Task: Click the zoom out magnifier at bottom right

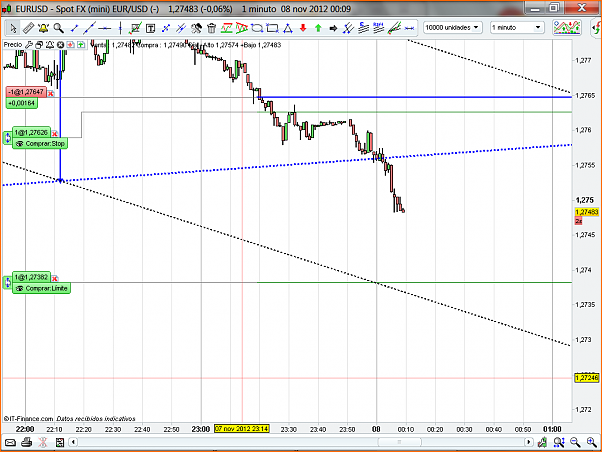Action: (575, 442)
